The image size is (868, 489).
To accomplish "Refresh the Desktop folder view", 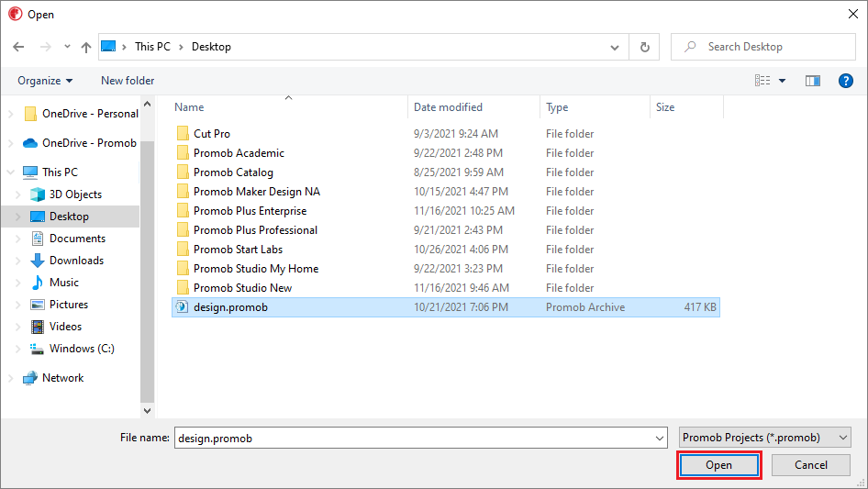I will 644,47.
